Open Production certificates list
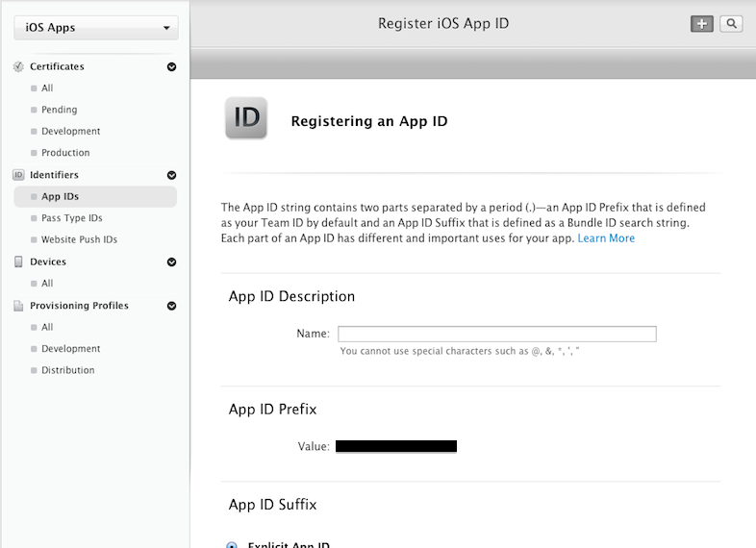This screenshot has width=756, height=548. (65, 153)
